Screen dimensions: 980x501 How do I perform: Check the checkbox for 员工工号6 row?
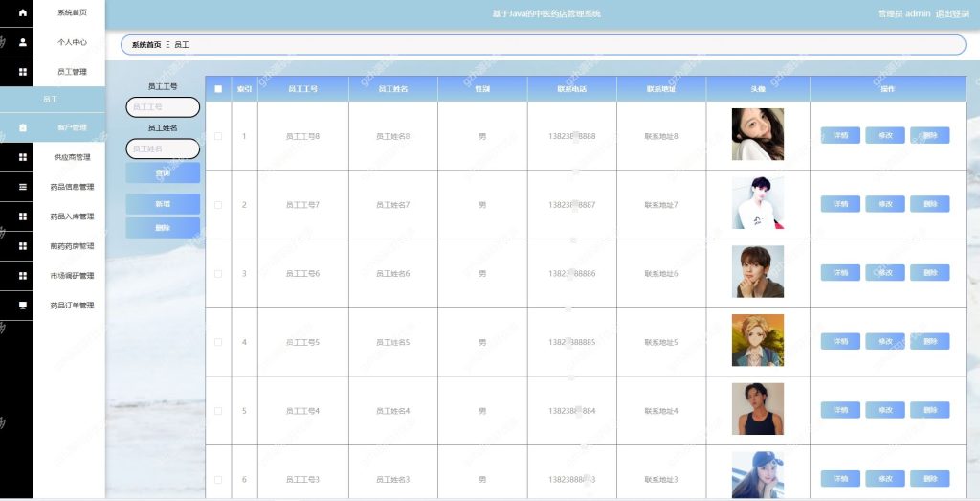pos(218,273)
